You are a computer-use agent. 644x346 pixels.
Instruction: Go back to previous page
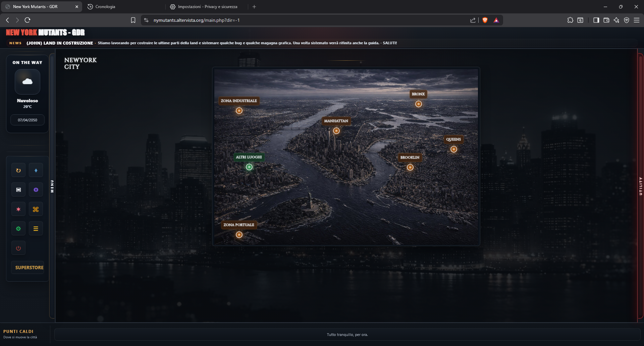click(7, 20)
